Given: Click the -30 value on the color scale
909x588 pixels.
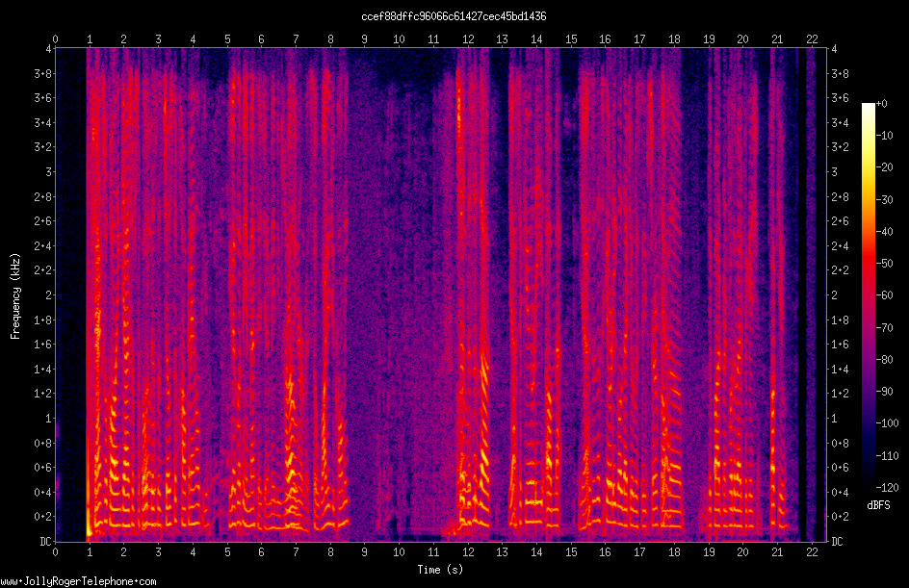Looking at the screenshot, I should pyautogui.click(x=885, y=200).
